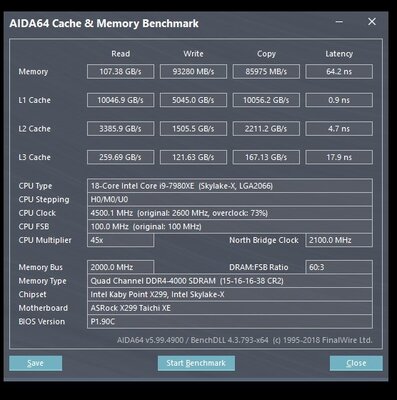Click CPU FSB value 100.0 MHz
This screenshot has width=397, height=400.
tap(230, 227)
